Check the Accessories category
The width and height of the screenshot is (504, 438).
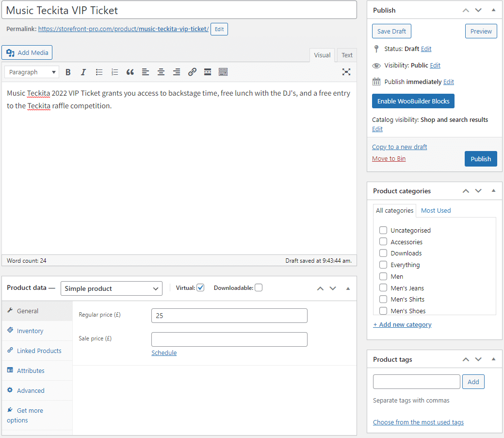pos(383,242)
